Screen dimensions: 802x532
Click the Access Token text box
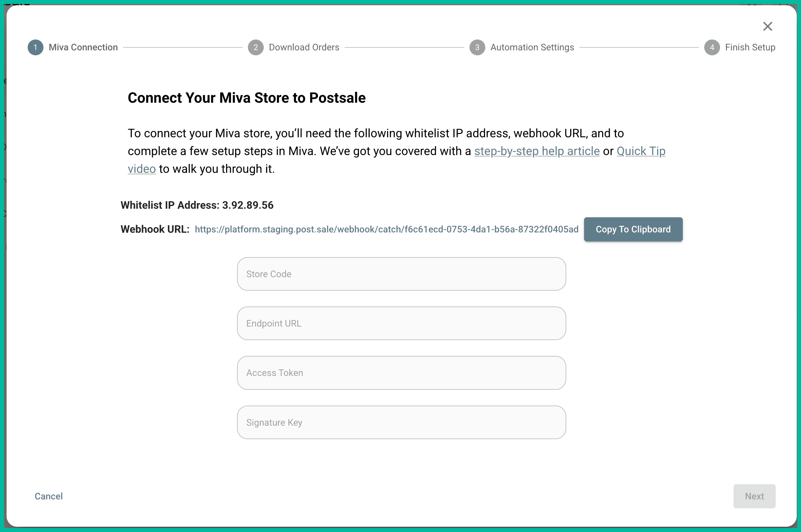click(401, 373)
